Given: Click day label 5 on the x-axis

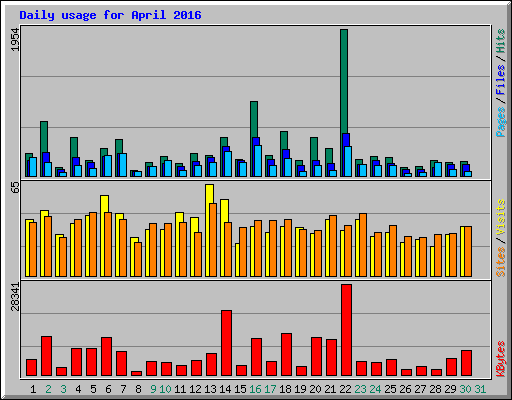Looking at the screenshot, I should (x=93, y=389).
